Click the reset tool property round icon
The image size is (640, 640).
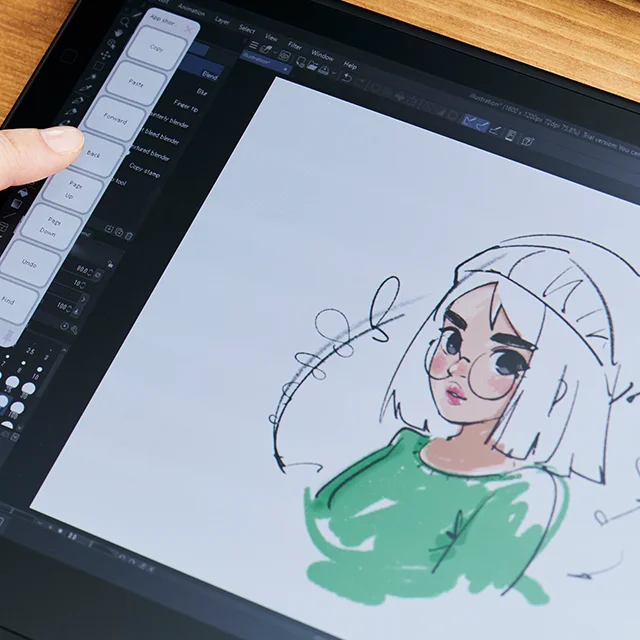(64, 326)
